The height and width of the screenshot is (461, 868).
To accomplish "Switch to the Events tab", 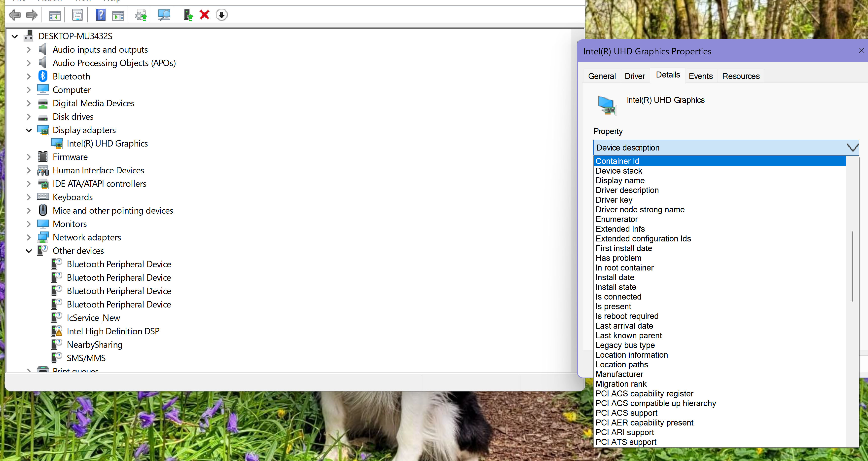I will tap(701, 76).
